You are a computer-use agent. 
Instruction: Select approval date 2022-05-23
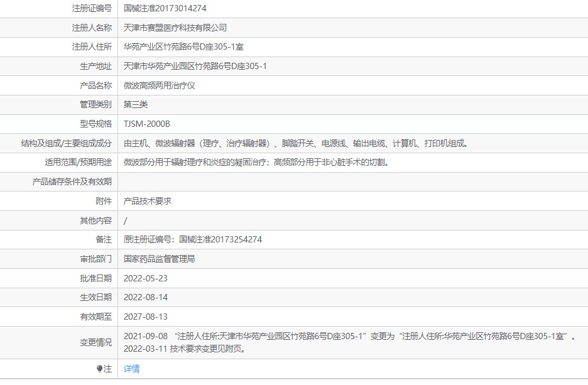(x=146, y=278)
